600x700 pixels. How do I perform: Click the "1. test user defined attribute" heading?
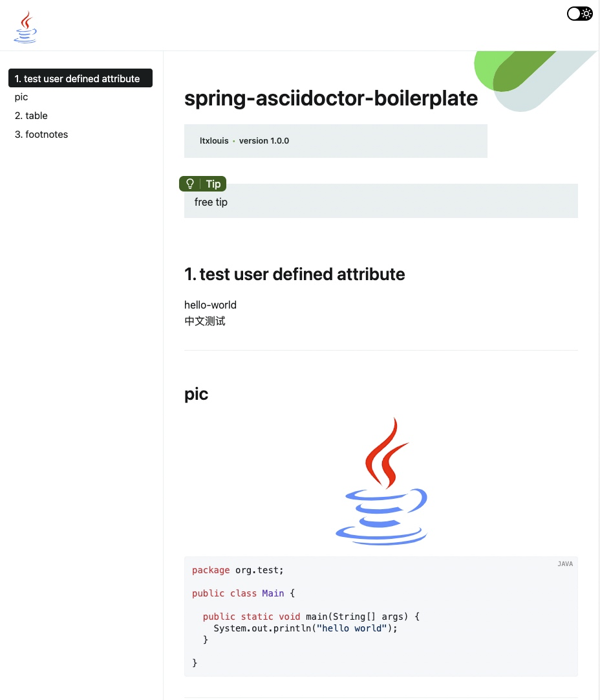(295, 274)
